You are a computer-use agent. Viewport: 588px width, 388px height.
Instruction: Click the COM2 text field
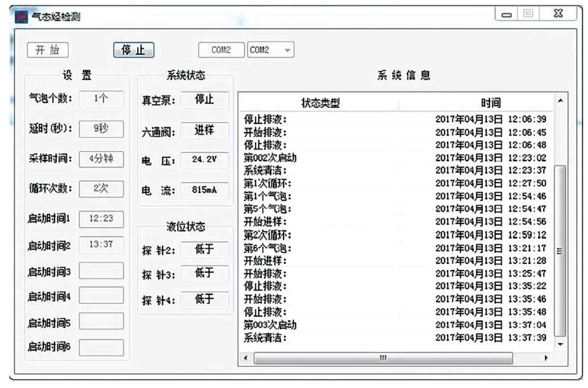click(221, 51)
